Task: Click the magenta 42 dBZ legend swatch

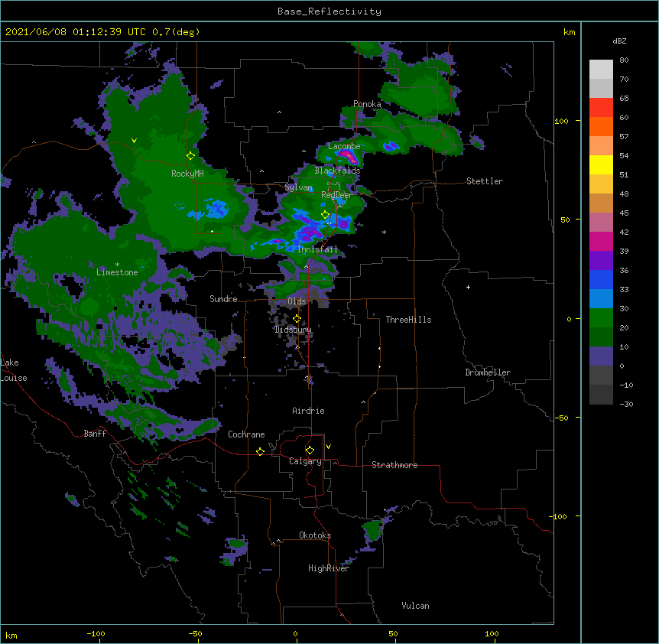Action: coord(601,241)
